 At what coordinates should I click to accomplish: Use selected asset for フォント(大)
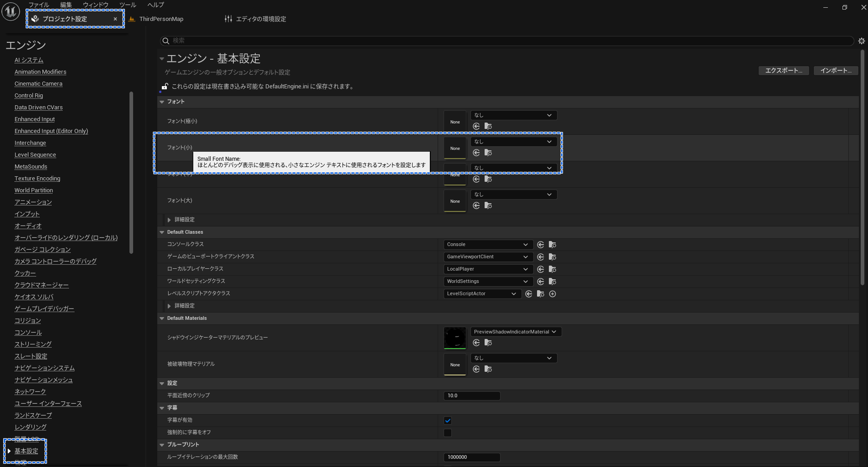tap(476, 205)
